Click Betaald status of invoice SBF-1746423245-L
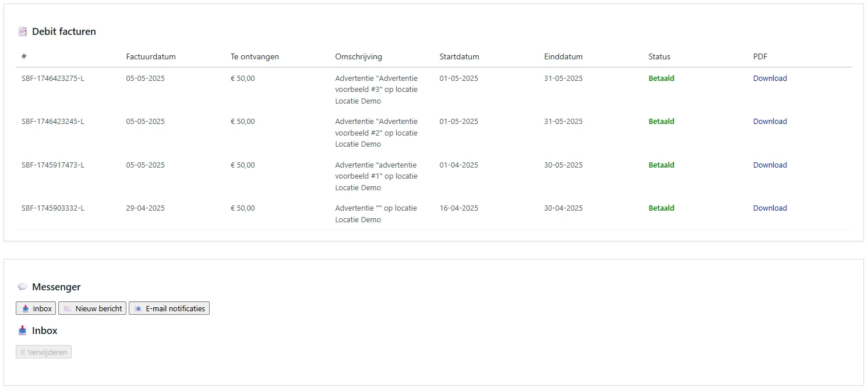The image size is (868, 391). (661, 122)
